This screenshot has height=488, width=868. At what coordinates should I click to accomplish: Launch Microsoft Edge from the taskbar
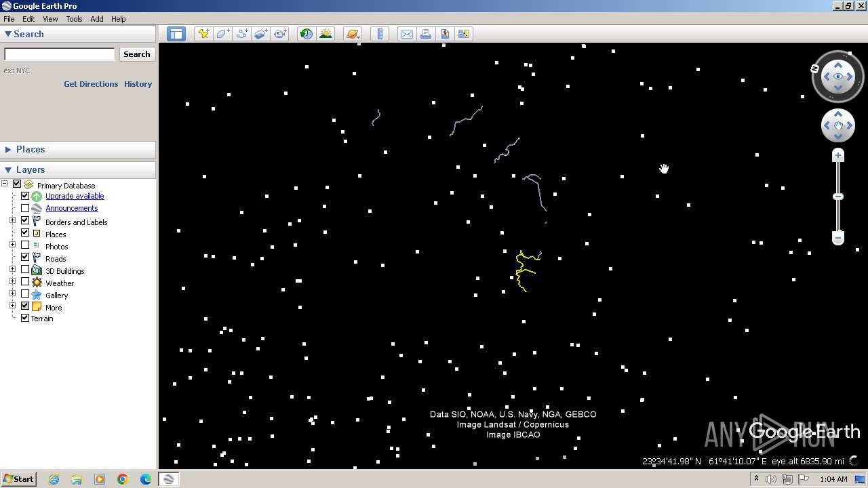tap(146, 479)
